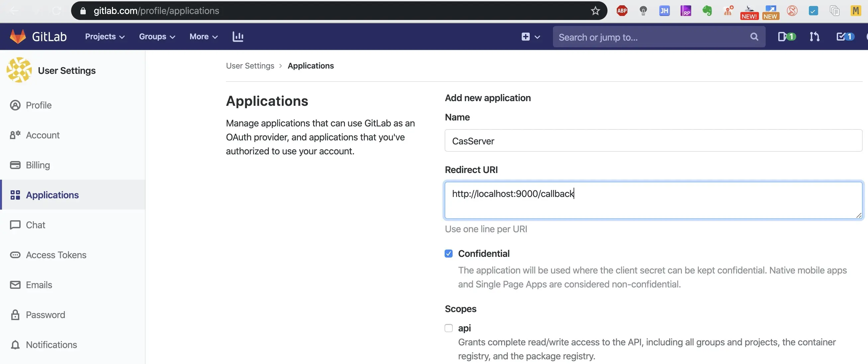The width and height of the screenshot is (868, 364).
Task: Open the Profile sidebar item
Action: (x=39, y=105)
